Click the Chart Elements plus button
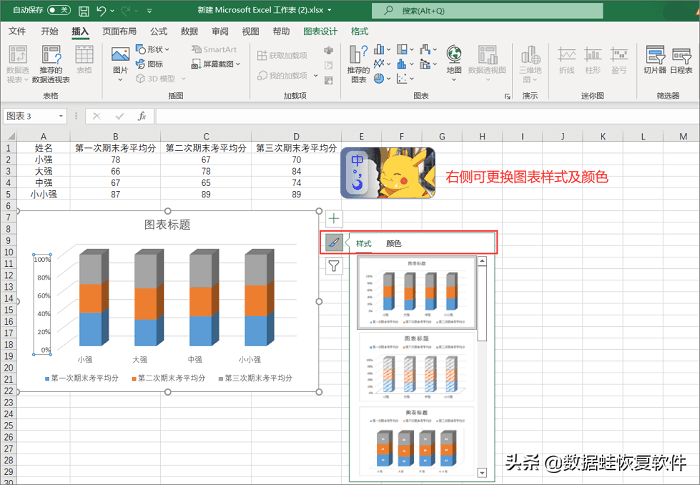The height and width of the screenshot is (485, 700). point(334,219)
